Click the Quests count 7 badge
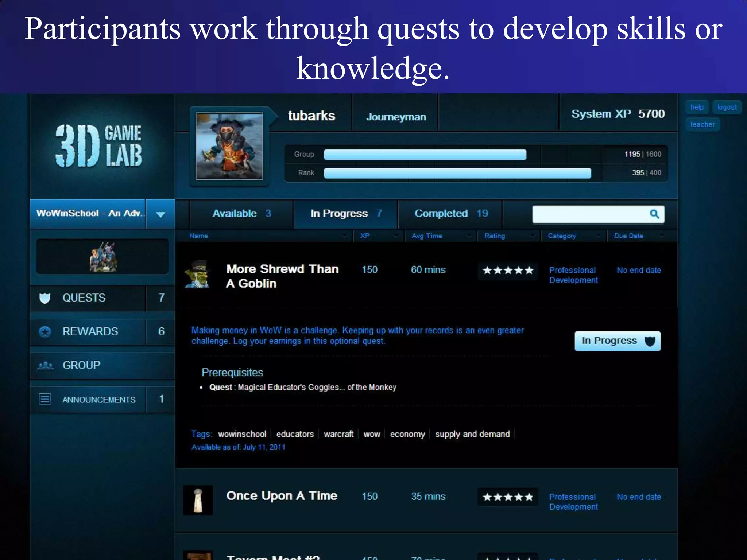Screen dimensions: 747x560 pyautogui.click(x=161, y=298)
